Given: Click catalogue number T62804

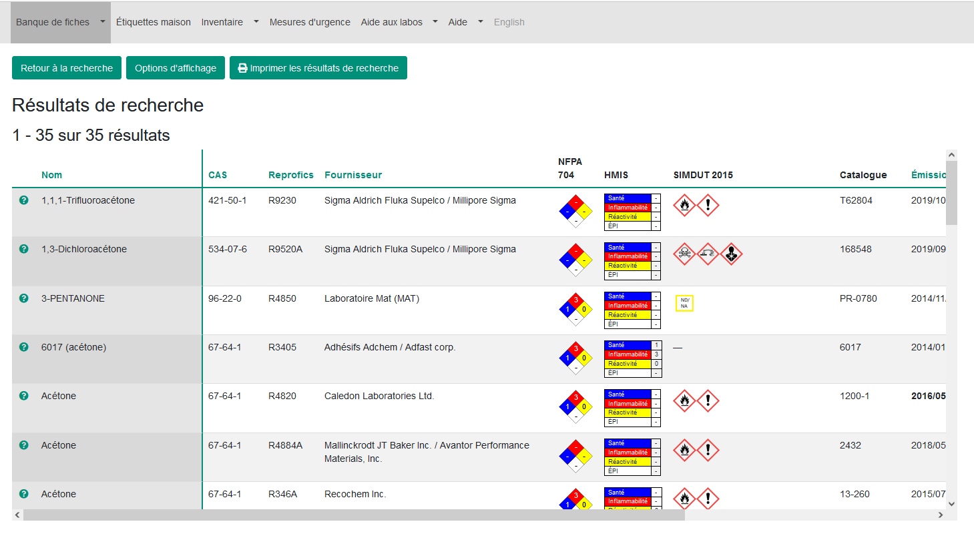Looking at the screenshot, I should tap(856, 200).
